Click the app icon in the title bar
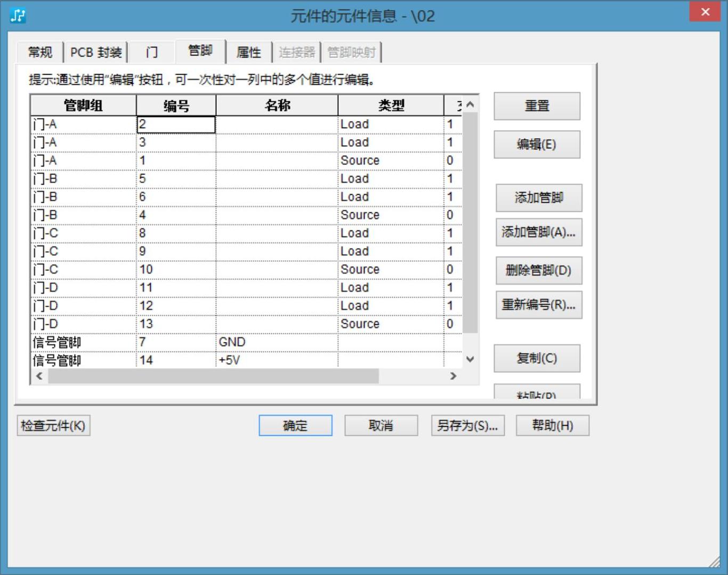This screenshot has width=728, height=575. click(18, 15)
